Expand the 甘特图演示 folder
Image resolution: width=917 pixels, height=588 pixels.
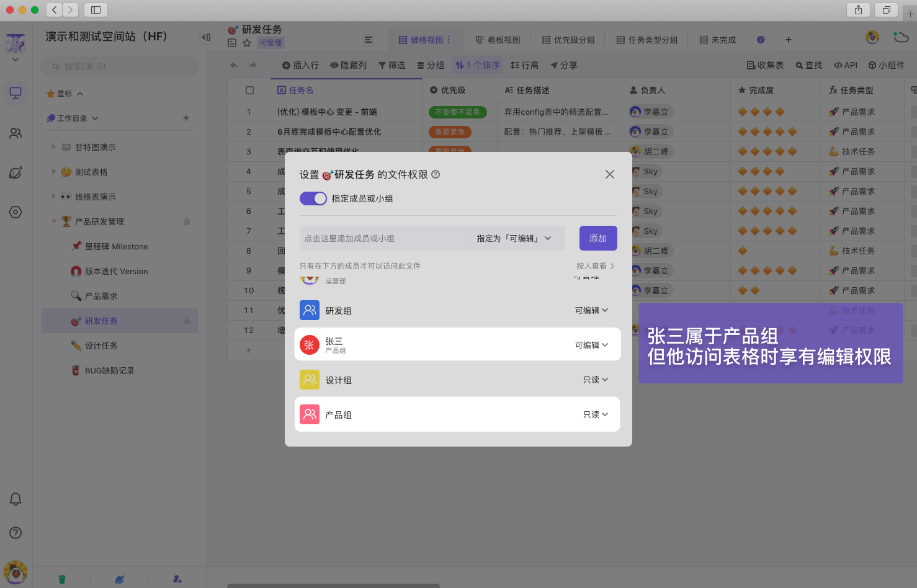click(54, 147)
